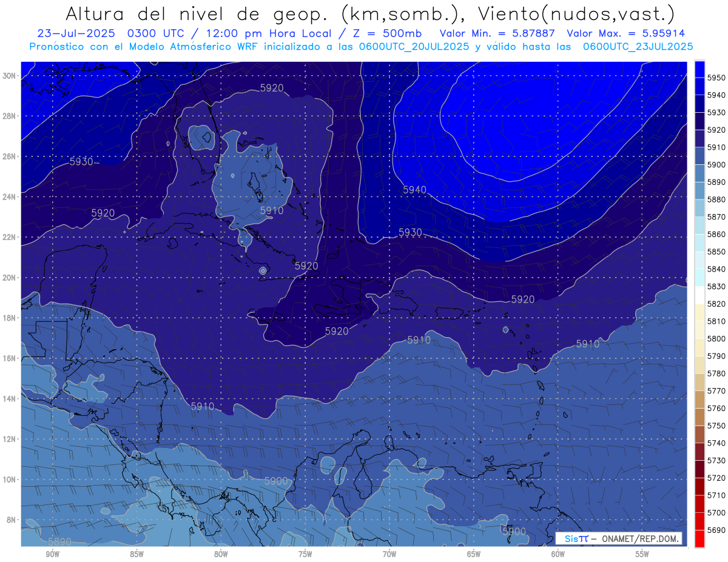Pick the bright blue swatch above 5950 in legend
Screen dimensions: 728x562
tap(699, 69)
